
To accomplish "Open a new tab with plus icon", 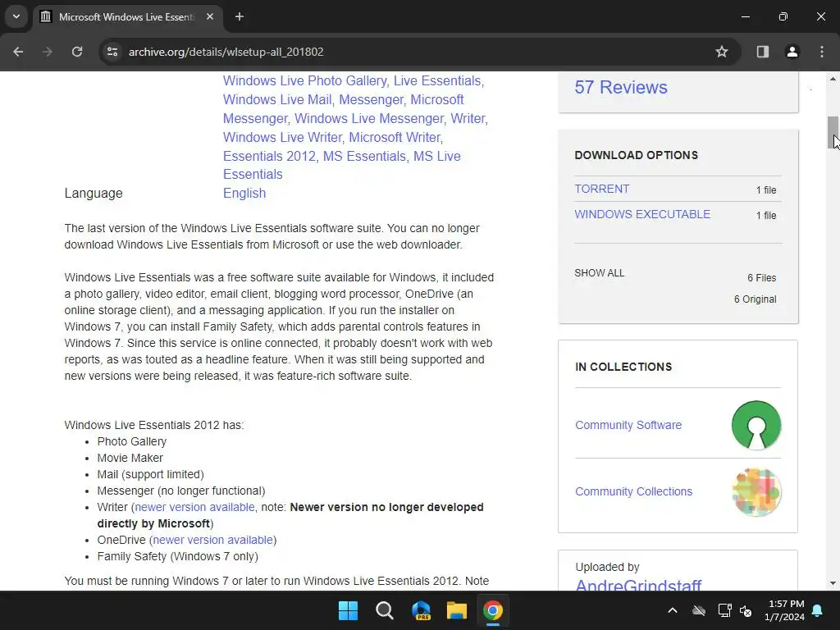I will point(240,17).
